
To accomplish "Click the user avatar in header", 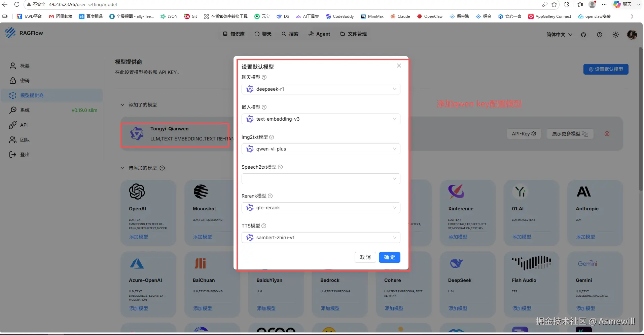I will coord(632,35).
